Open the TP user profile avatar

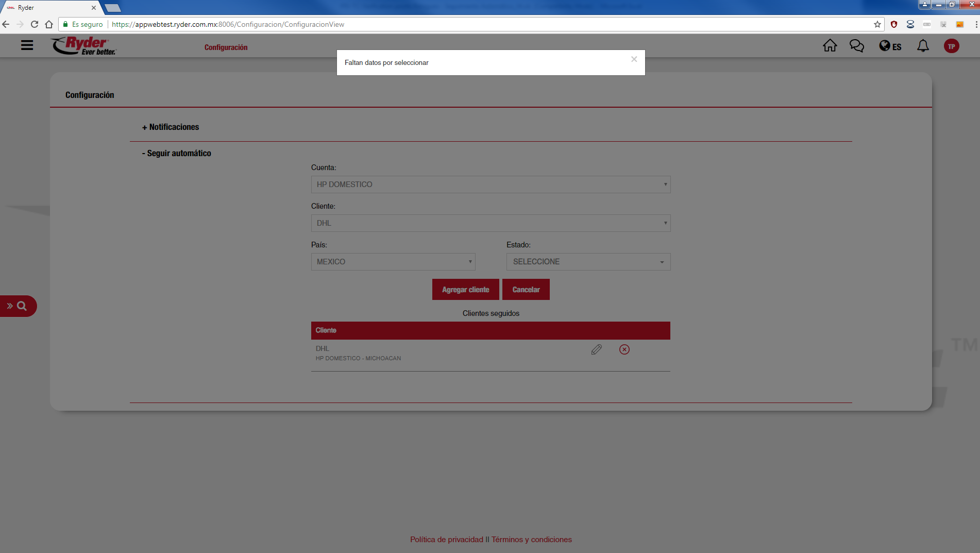pyautogui.click(x=951, y=46)
